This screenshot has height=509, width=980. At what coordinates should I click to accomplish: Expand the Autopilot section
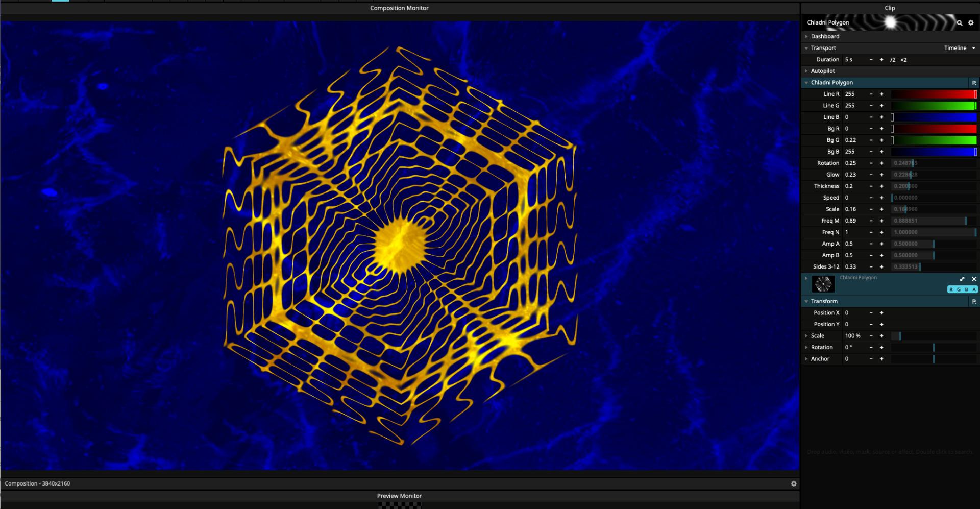[823, 71]
